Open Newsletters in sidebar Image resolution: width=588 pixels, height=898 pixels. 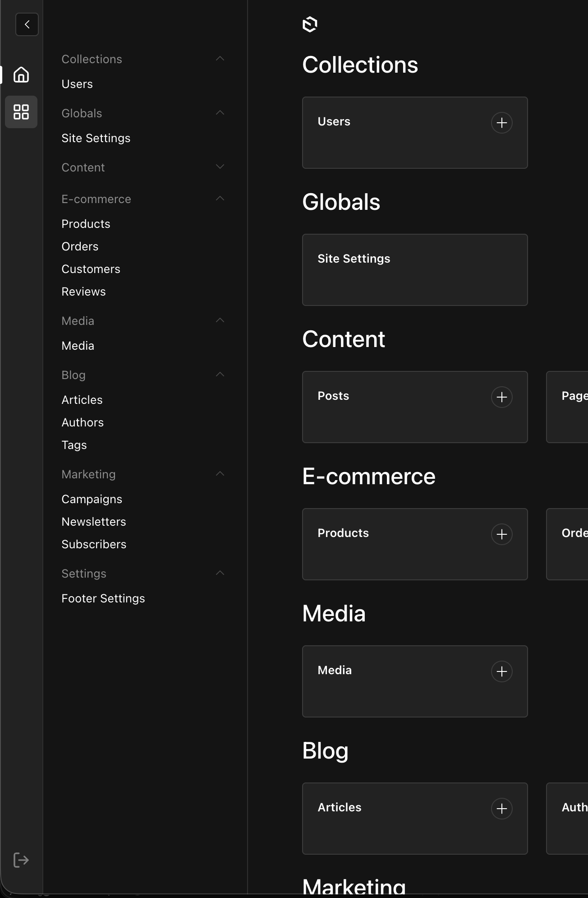(94, 522)
